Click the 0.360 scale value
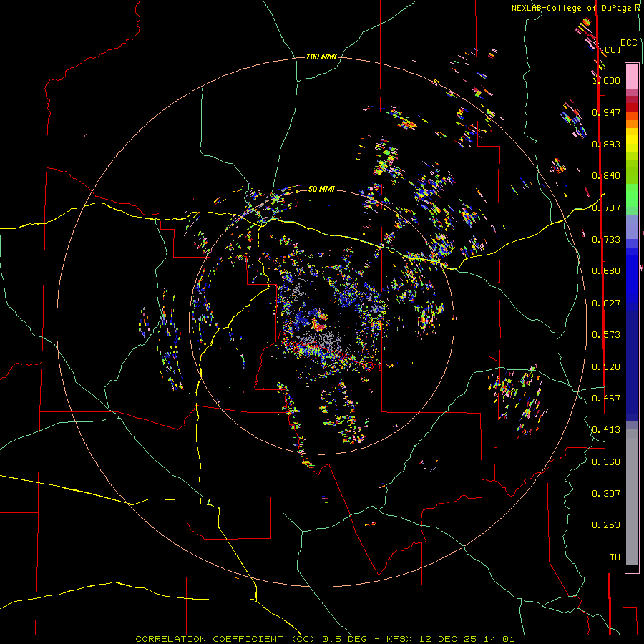Screen dimensions: 644x644 [x=607, y=462]
